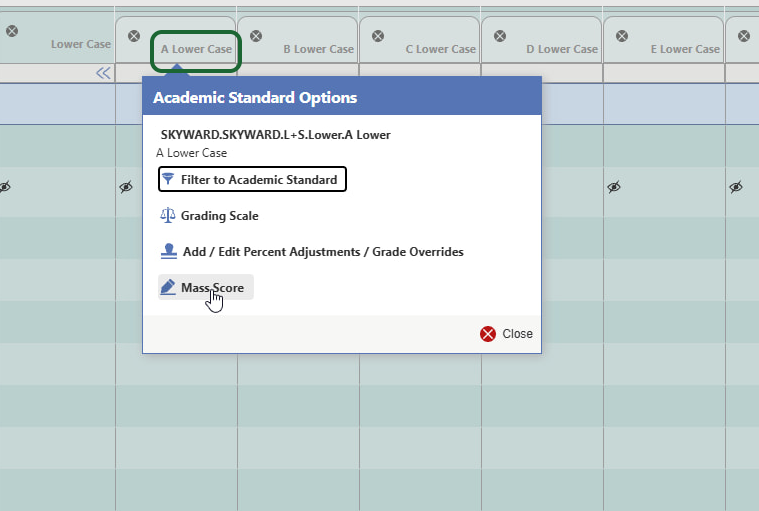Open Filter to Academic Standard
Viewport: 759px width, 511px height.
coord(252,180)
